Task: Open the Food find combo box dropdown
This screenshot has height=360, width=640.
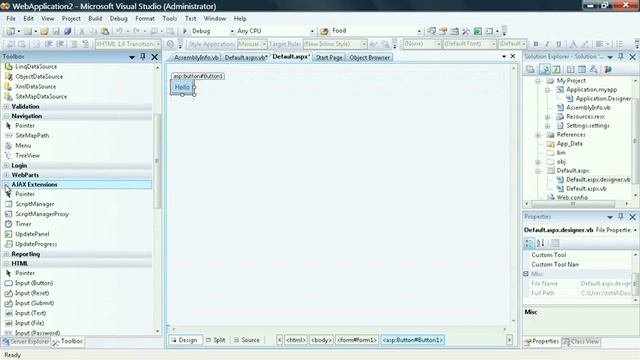Action: (x=419, y=31)
